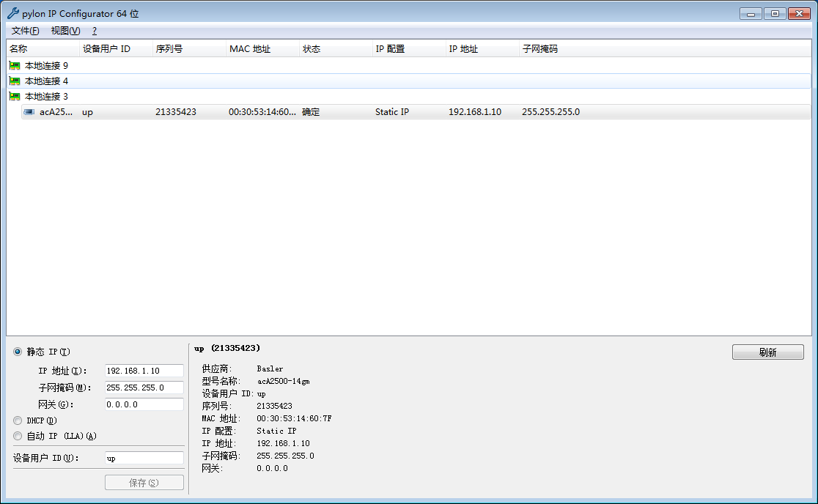Click the 子网掩码 input field

pos(144,388)
